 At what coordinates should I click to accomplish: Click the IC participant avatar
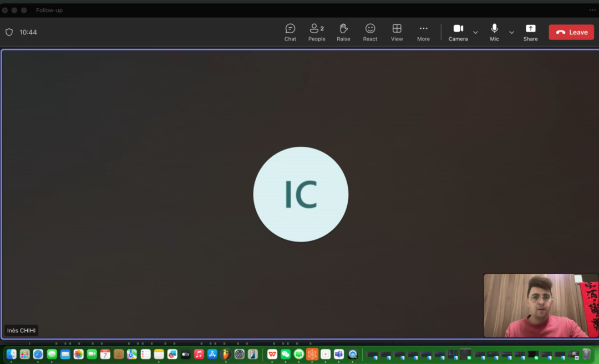click(x=301, y=194)
